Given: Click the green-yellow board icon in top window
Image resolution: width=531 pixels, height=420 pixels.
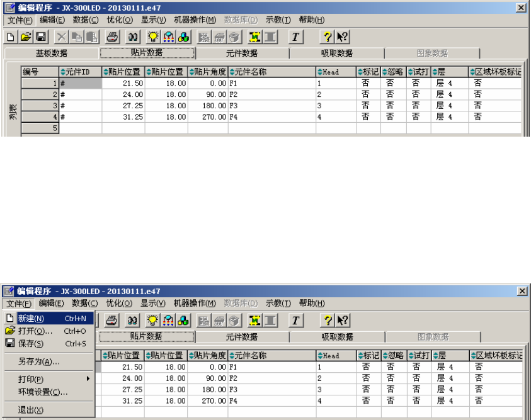Looking at the screenshot, I should [x=254, y=37].
